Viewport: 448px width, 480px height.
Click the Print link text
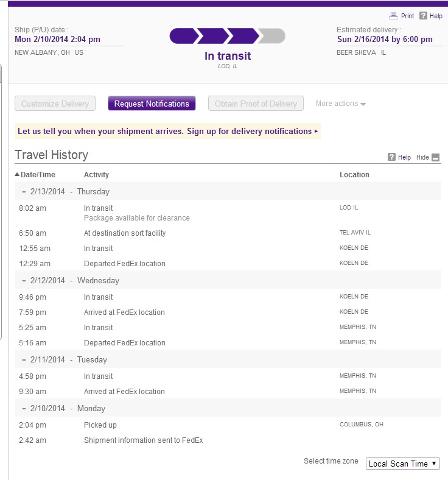coord(407,16)
